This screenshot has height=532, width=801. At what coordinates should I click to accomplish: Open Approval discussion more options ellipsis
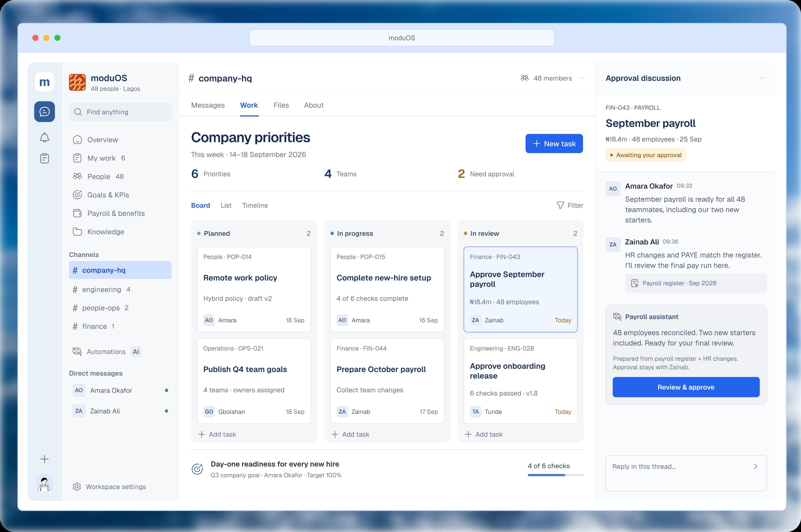[x=762, y=78]
